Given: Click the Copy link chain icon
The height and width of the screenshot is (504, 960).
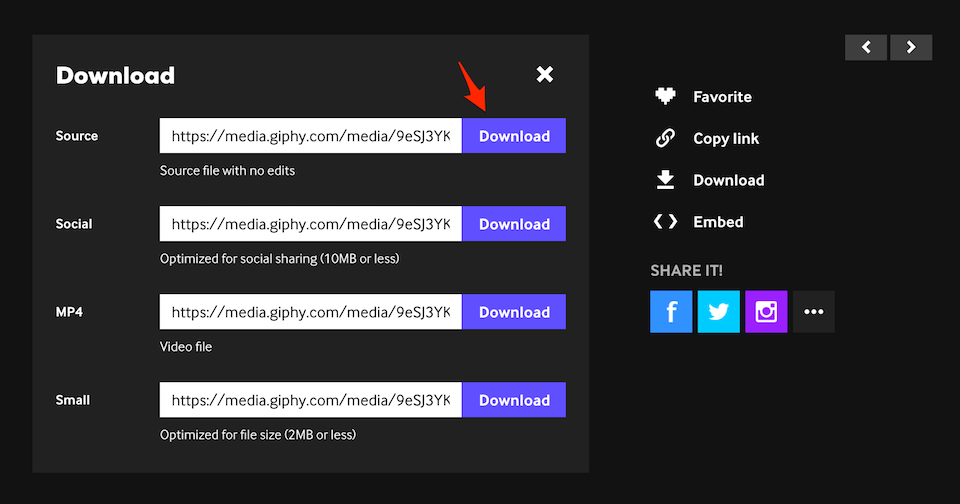Looking at the screenshot, I should click(665, 138).
